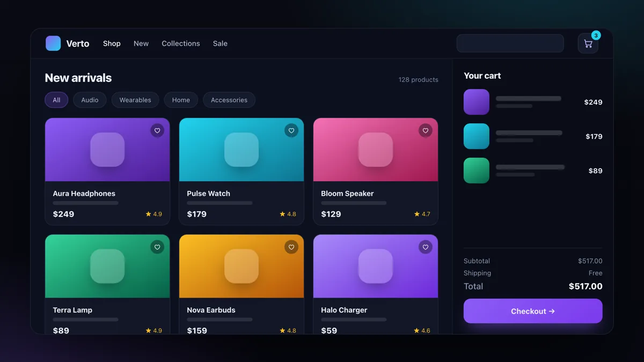Screen dimensions: 644x362
Task: Click the Subtotal $517.00 amount
Action: coord(590,261)
